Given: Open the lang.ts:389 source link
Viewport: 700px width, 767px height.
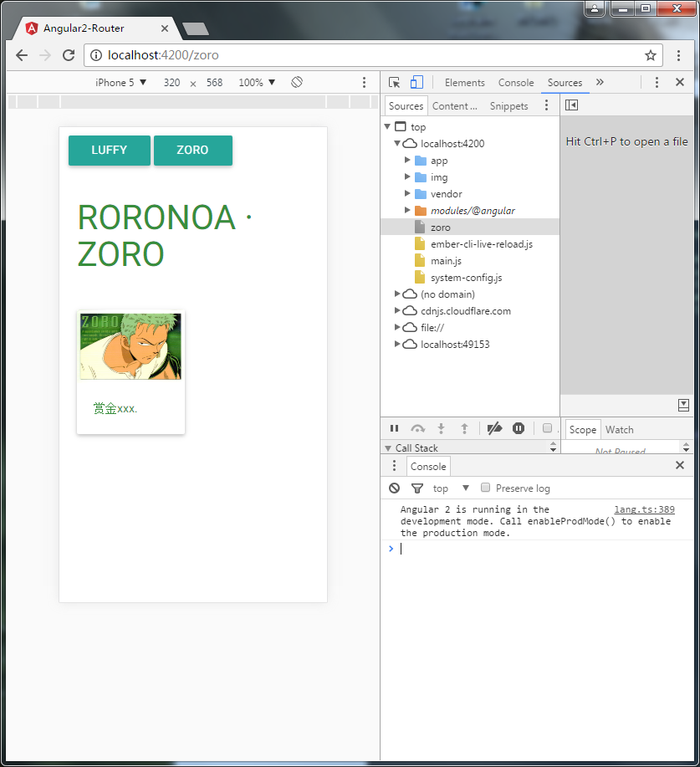Looking at the screenshot, I should click(644, 509).
